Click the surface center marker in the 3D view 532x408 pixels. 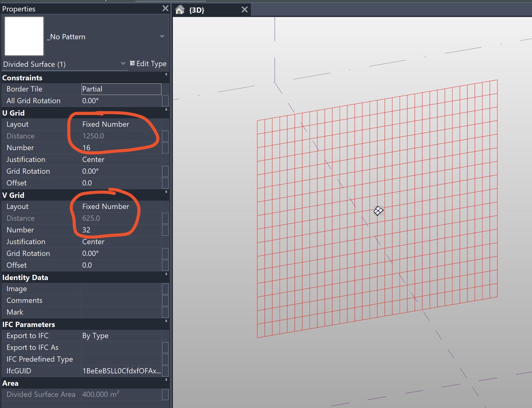click(378, 211)
